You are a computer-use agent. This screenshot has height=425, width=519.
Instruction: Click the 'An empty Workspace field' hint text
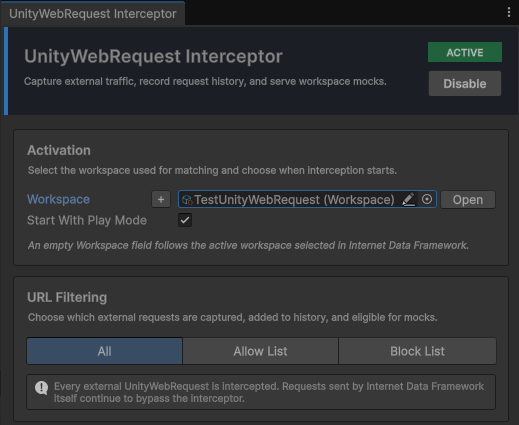pyautogui.click(x=248, y=245)
